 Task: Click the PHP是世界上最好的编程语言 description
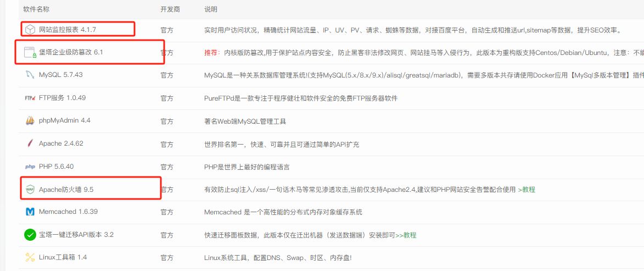[247, 167]
